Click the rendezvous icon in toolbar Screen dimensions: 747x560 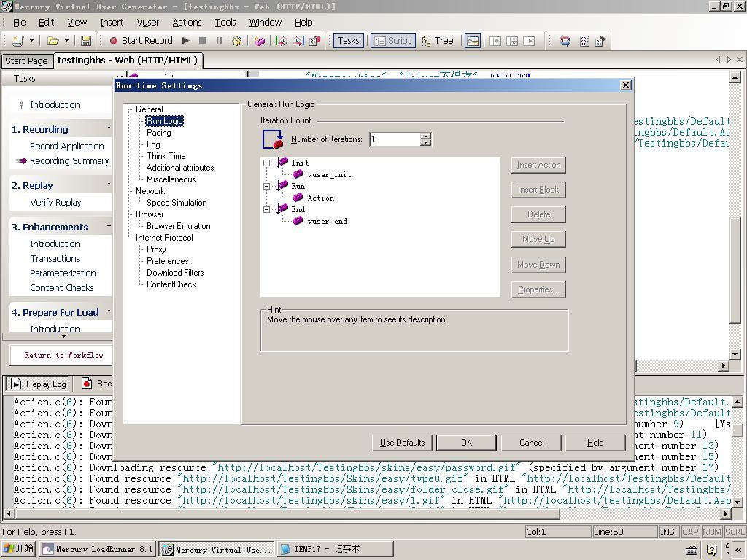coord(315,41)
